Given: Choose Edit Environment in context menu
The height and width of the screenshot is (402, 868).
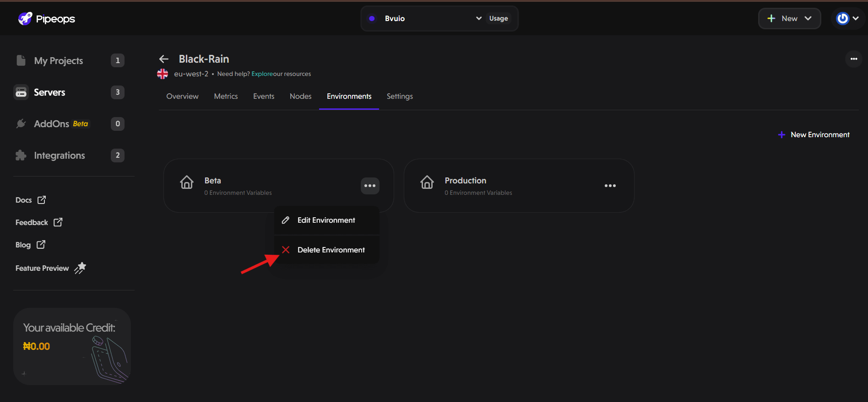Looking at the screenshot, I should click(326, 220).
